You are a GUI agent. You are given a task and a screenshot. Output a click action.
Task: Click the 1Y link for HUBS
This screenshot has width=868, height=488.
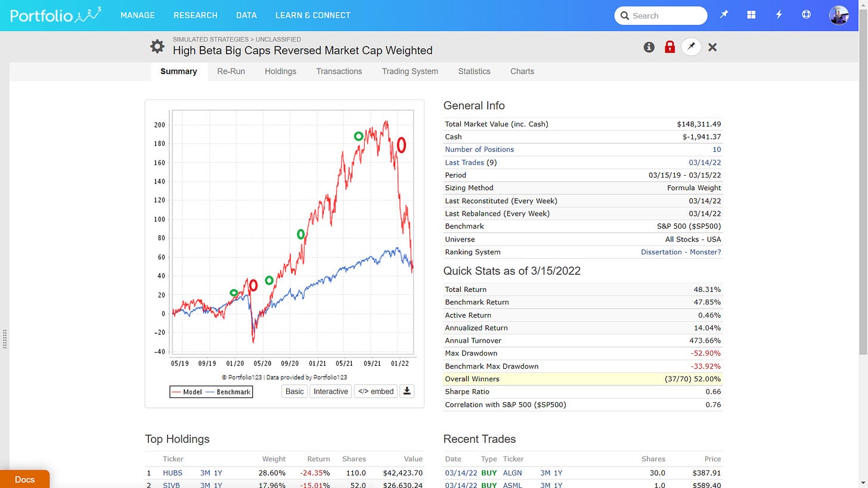218,473
